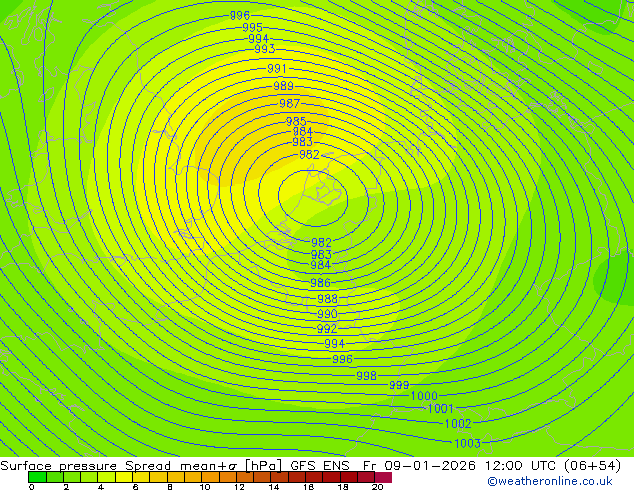634x490 pixels.
Task: Click the 995 isobar label
Action: (x=252, y=27)
